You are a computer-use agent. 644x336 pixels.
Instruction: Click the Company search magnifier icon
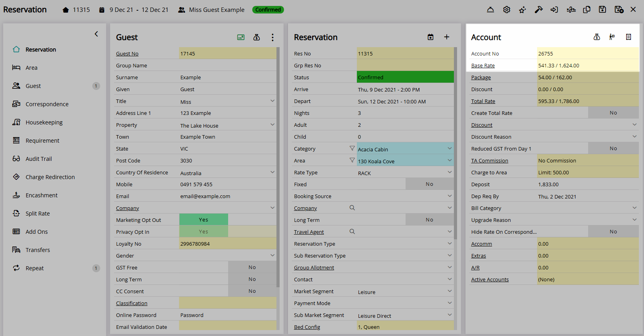click(x=352, y=208)
